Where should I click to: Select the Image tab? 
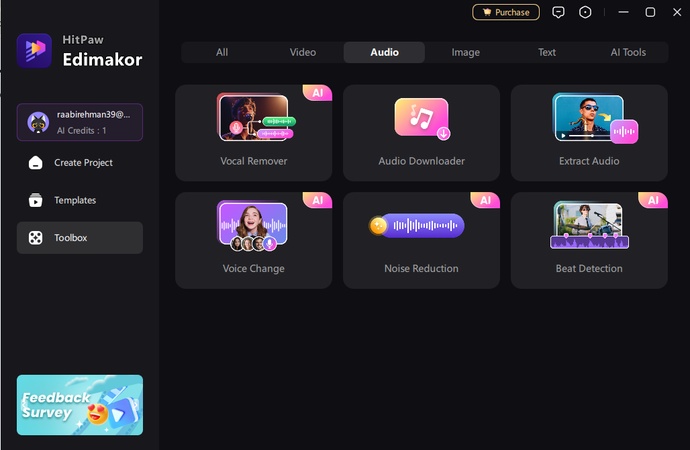[x=466, y=52]
